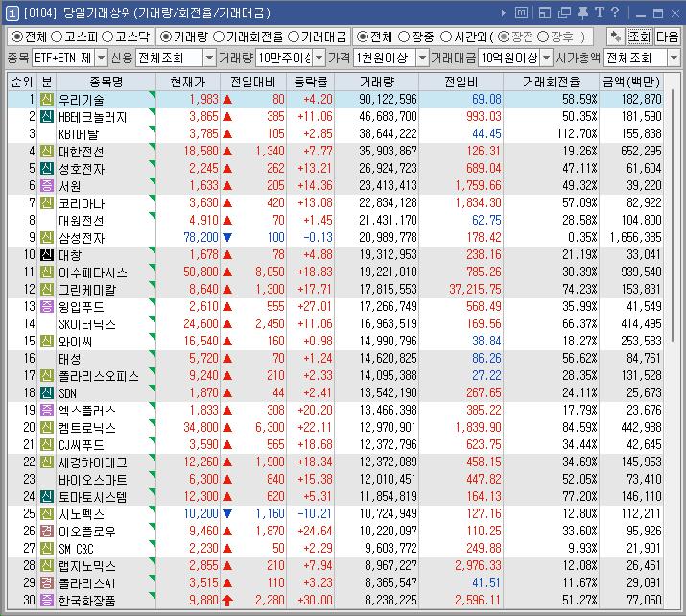Sort by the 현재가 column header
The image size is (686, 616).
point(188,82)
